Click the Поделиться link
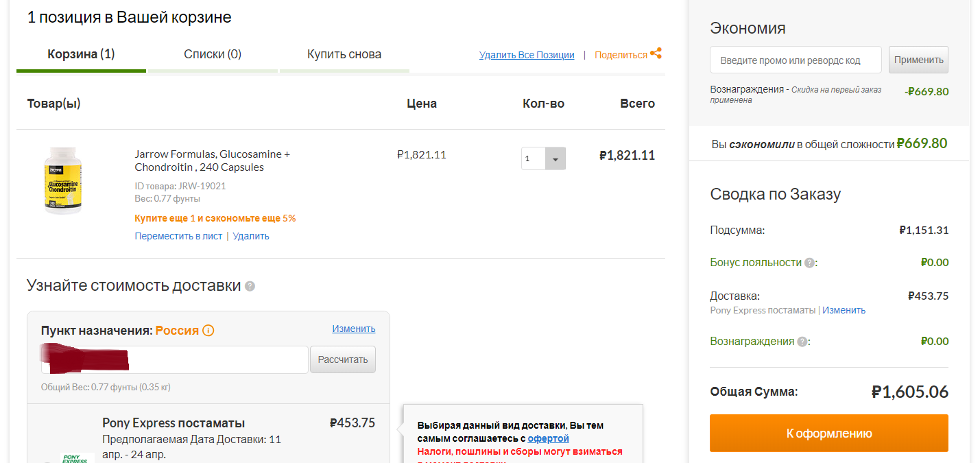980x463 pixels. click(621, 55)
